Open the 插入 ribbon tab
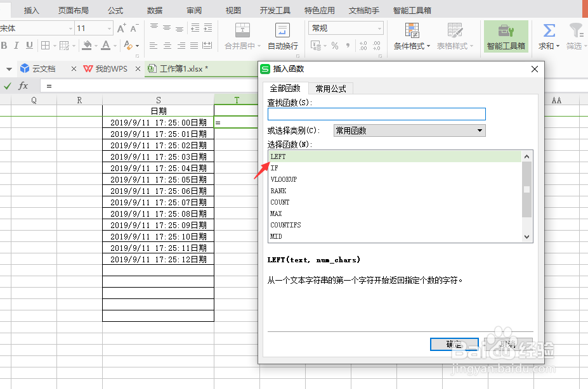Screen dimensions: 588x389 31,11
